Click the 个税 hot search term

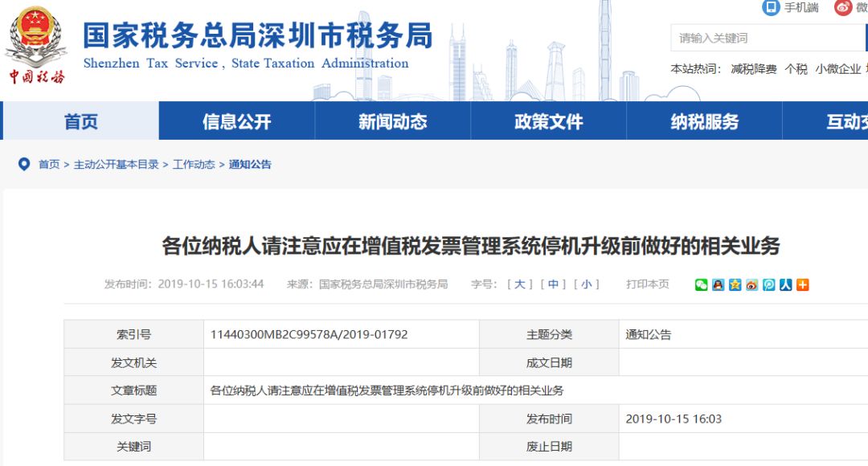coord(796,69)
